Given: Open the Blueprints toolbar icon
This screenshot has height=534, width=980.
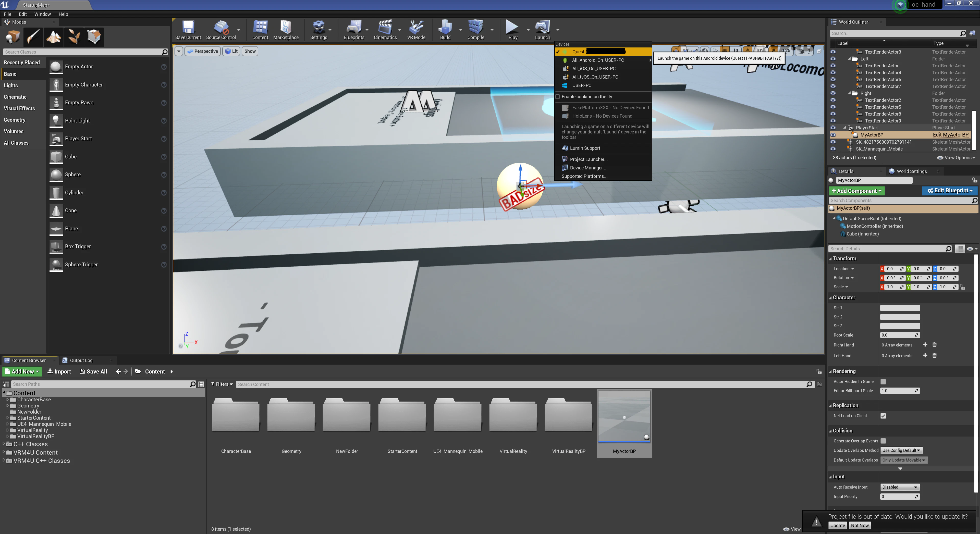Looking at the screenshot, I should pos(354,30).
